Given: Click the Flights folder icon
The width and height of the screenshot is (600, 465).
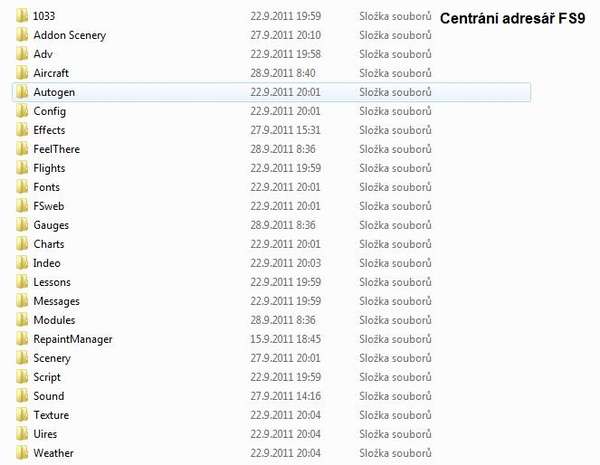Looking at the screenshot, I should [22, 168].
